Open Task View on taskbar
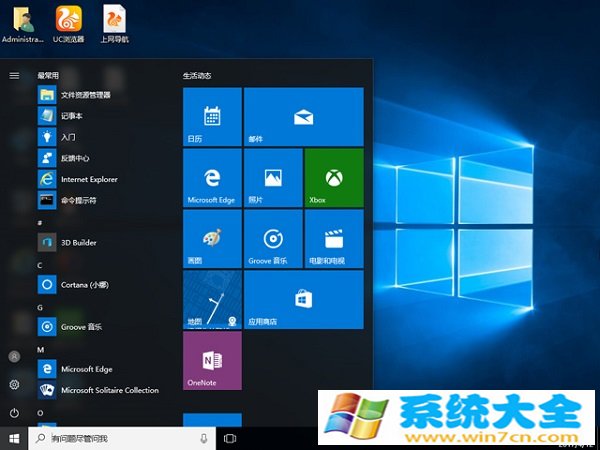This screenshot has width=600, height=450. (x=230, y=439)
